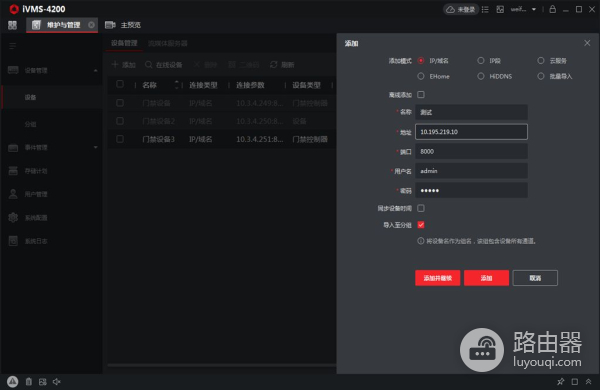Select the IP段 add mode
The image size is (600, 390).
pos(481,60)
